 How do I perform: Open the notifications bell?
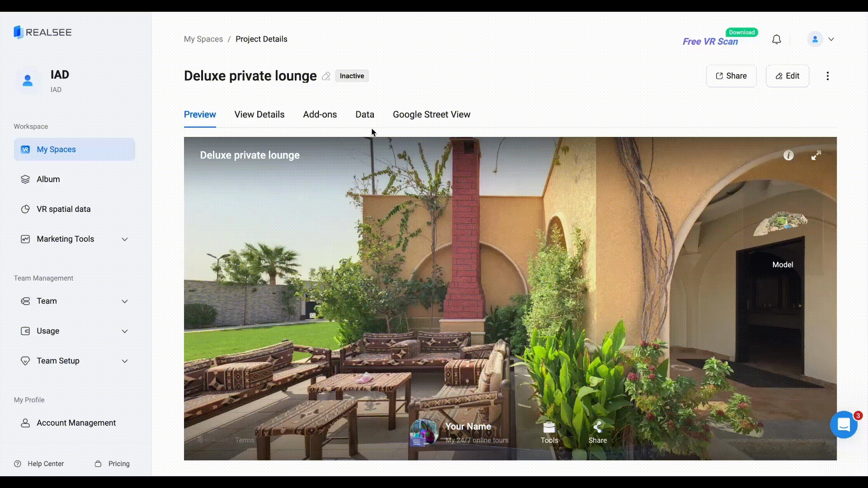coord(776,40)
